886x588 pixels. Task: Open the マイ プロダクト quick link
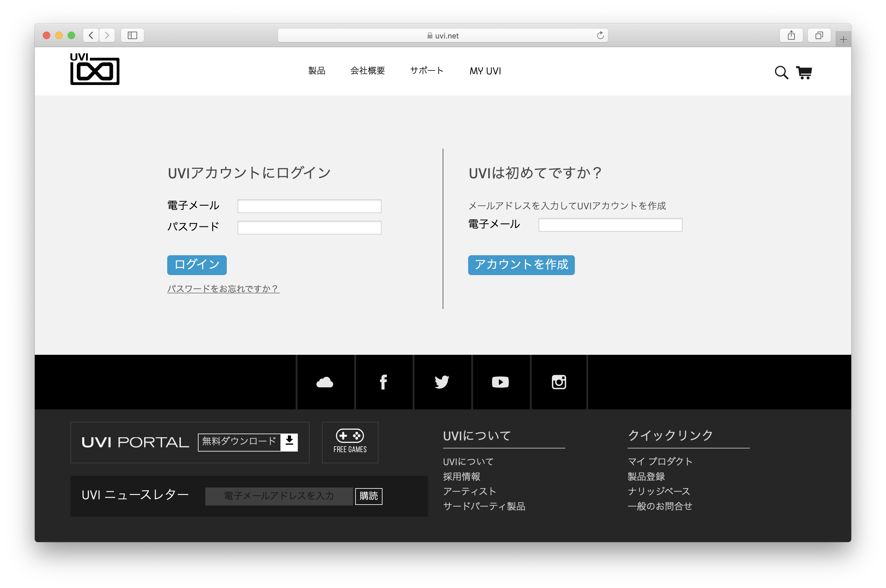pos(660,461)
